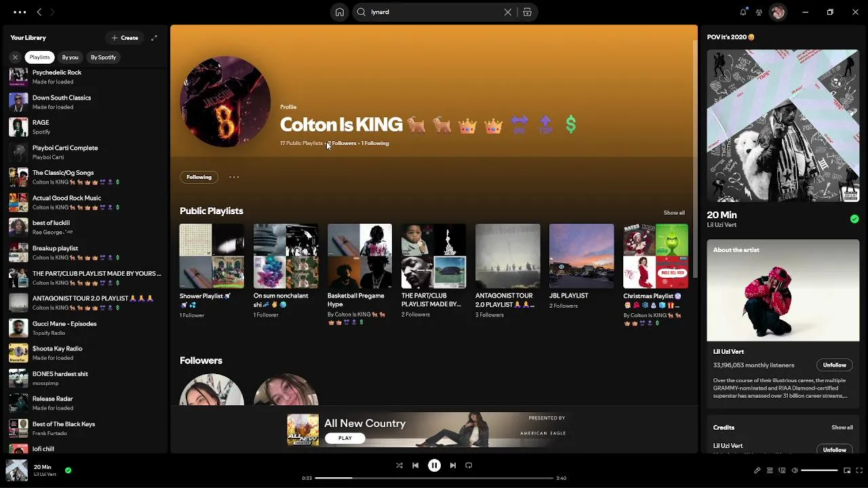Open the playback queue icon

[x=770, y=470]
